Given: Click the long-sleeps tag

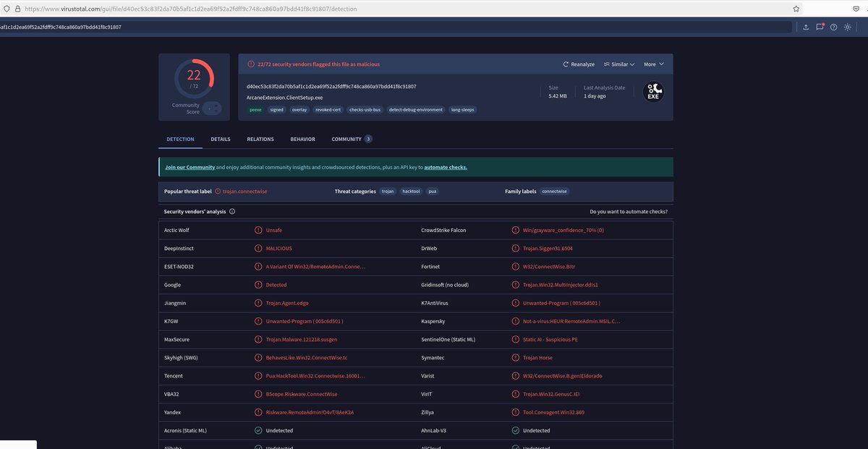Looking at the screenshot, I should 463,110.
